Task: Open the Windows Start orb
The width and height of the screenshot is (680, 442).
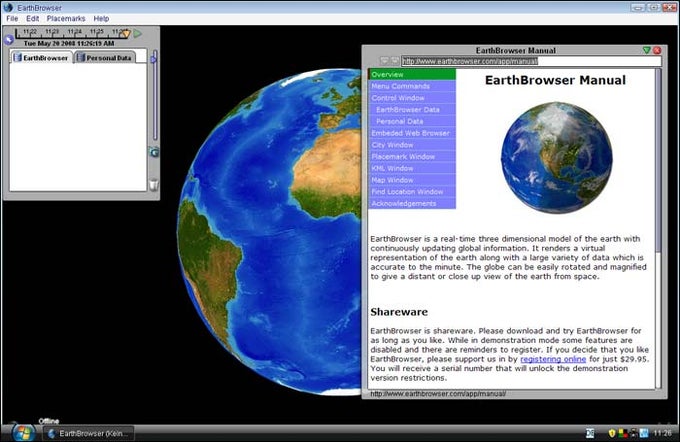Action: pyautogui.click(x=23, y=432)
